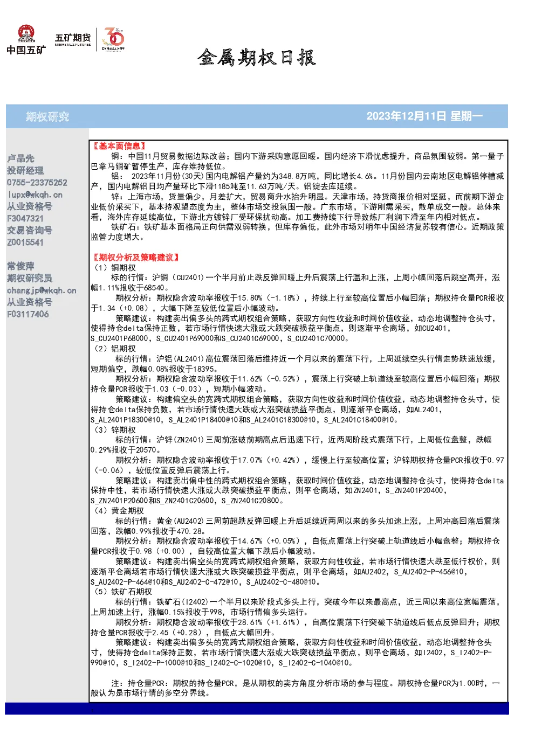Select the title 金属期权日报

point(256,57)
